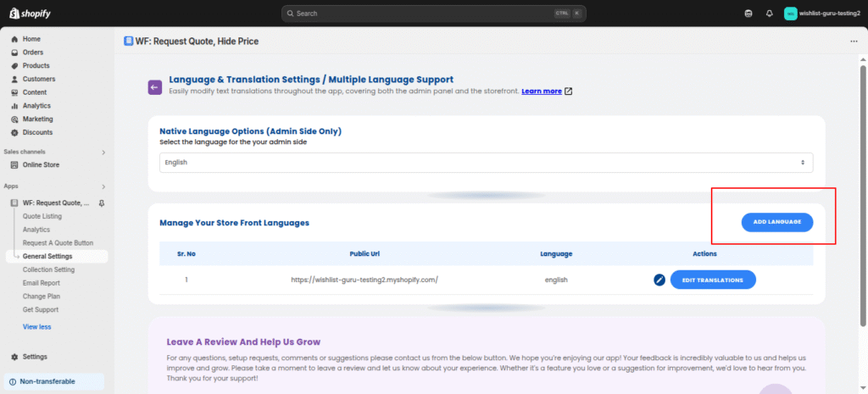Screen dimensions: 868x394
Task: Click the purple back arrow button
Action: [x=154, y=87]
